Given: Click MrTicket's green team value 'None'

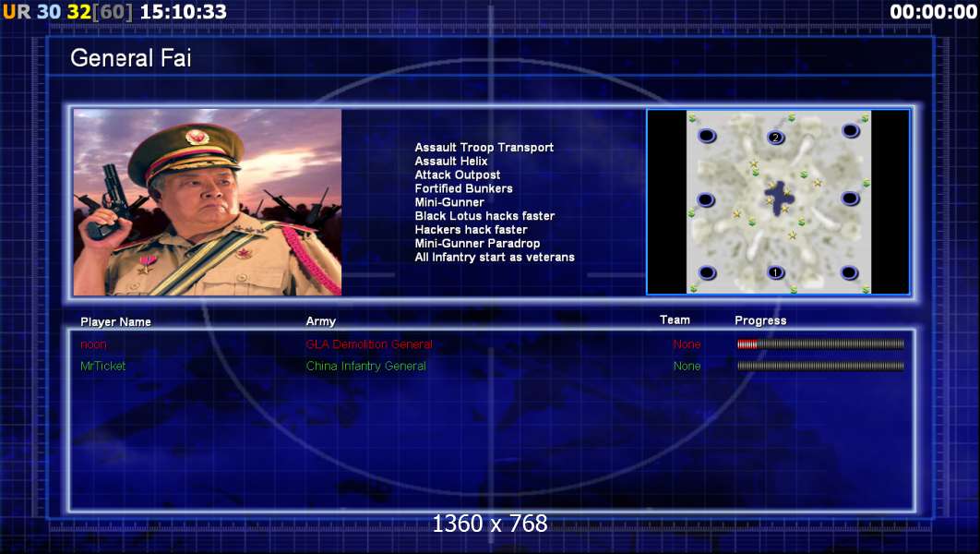Looking at the screenshot, I should [687, 367].
